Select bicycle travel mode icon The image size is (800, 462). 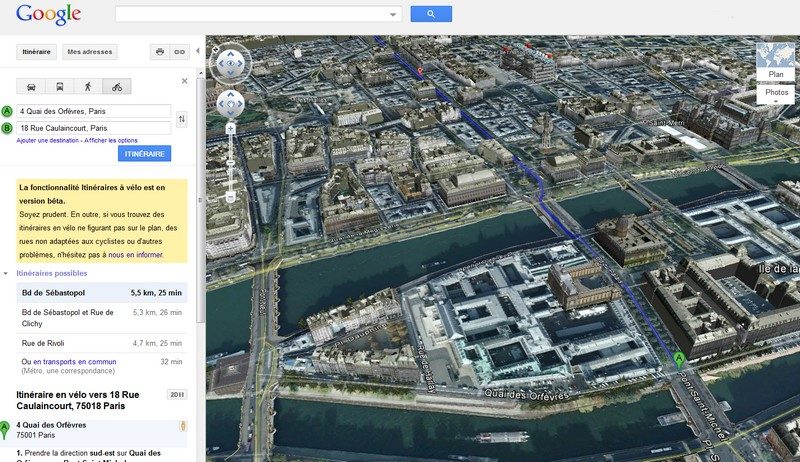tap(116, 87)
